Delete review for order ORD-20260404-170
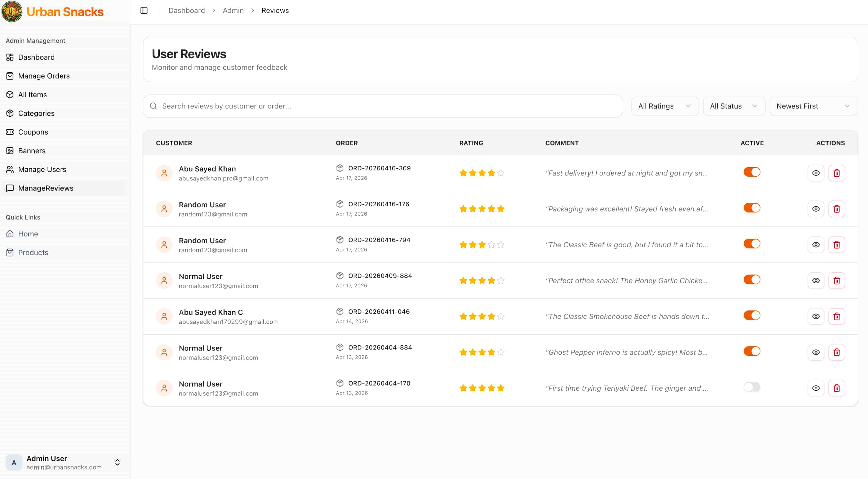This screenshot has width=868, height=479. tap(836, 388)
